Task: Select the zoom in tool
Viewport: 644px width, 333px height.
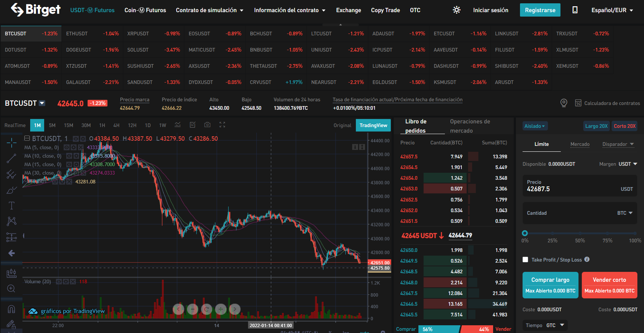Action: pyautogui.click(x=11, y=289)
